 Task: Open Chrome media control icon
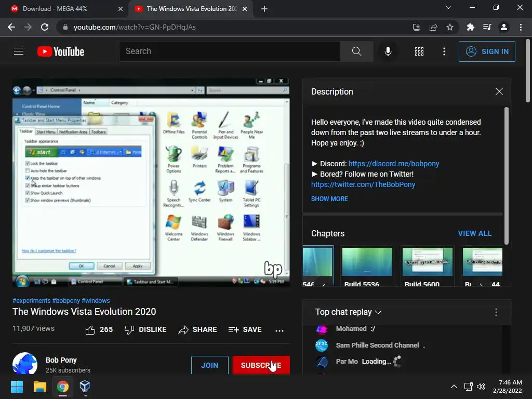coord(487,27)
